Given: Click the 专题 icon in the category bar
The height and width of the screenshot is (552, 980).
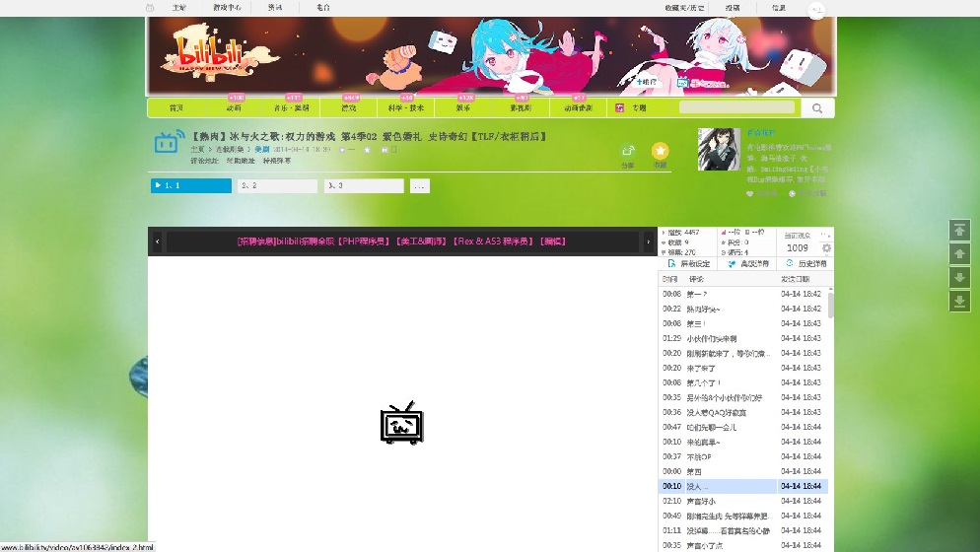Looking at the screenshot, I should click(x=619, y=108).
